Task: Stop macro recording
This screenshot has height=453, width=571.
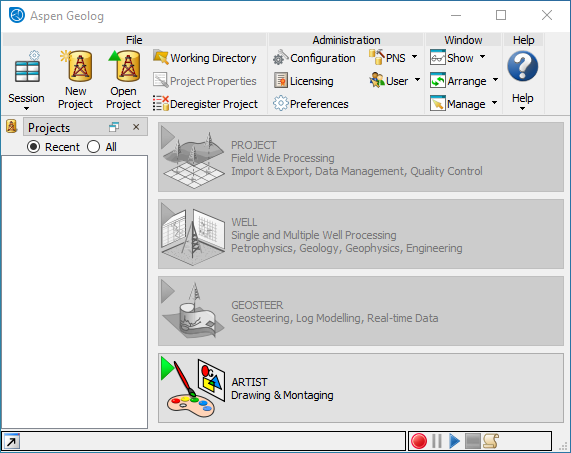Action: pyautogui.click(x=473, y=441)
